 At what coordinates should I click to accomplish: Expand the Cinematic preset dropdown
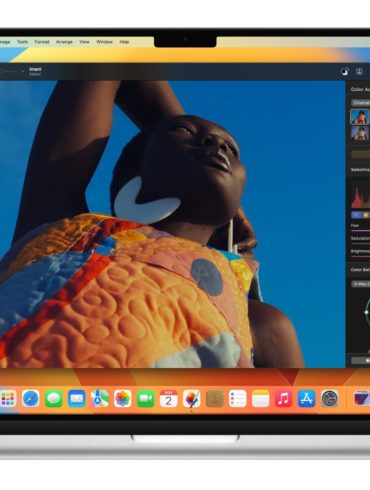(361, 103)
